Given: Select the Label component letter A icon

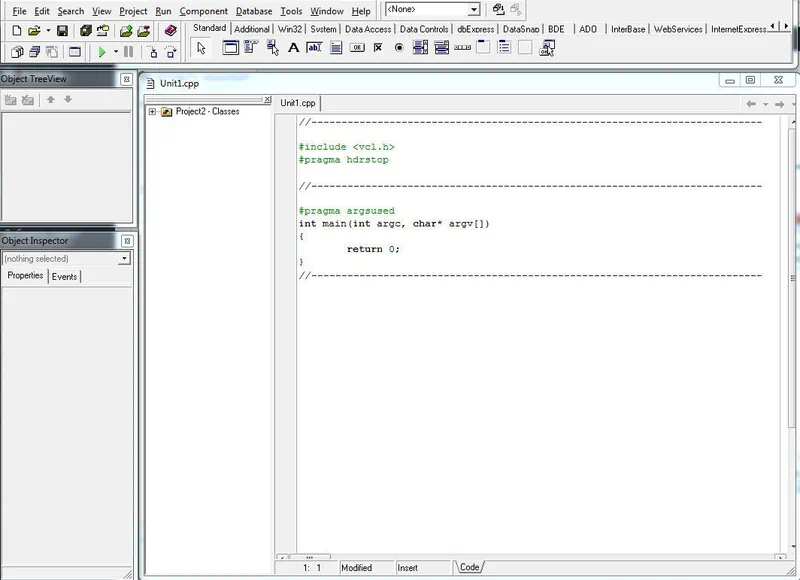Looking at the screenshot, I should point(293,48).
